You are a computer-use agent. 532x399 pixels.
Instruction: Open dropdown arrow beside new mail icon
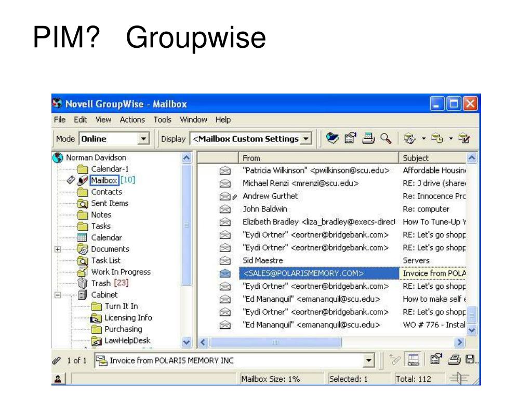pos(423,138)
